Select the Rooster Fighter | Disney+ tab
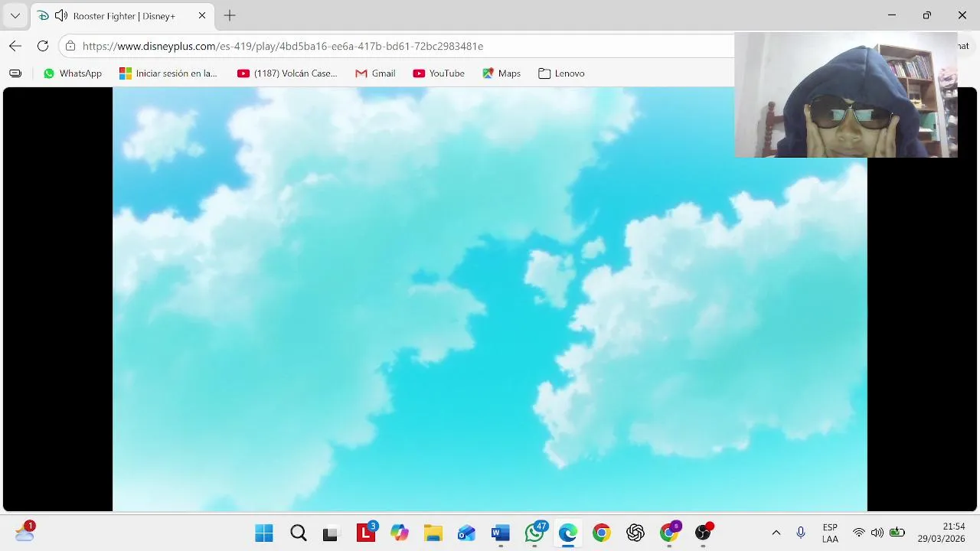980x551 pixels. [122, 15]
